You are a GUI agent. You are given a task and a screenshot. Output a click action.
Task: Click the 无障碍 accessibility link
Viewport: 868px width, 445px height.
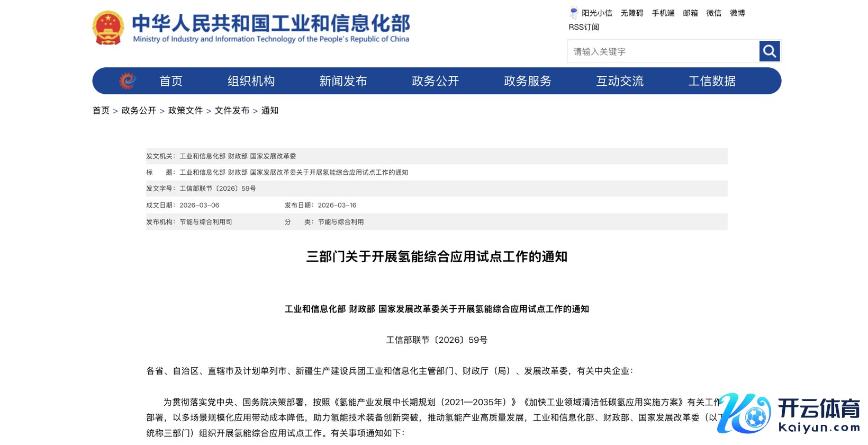pyautogui.click(x=632, y=13)
